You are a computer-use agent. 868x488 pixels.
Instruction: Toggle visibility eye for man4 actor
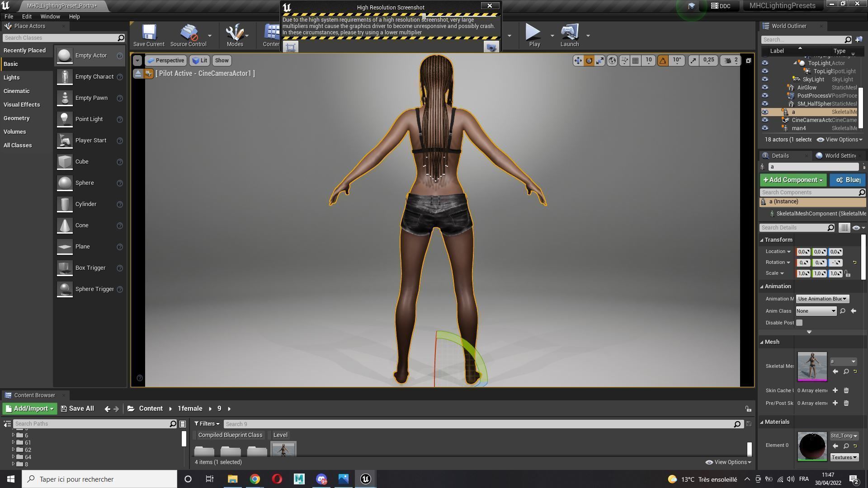coord(765,128)
